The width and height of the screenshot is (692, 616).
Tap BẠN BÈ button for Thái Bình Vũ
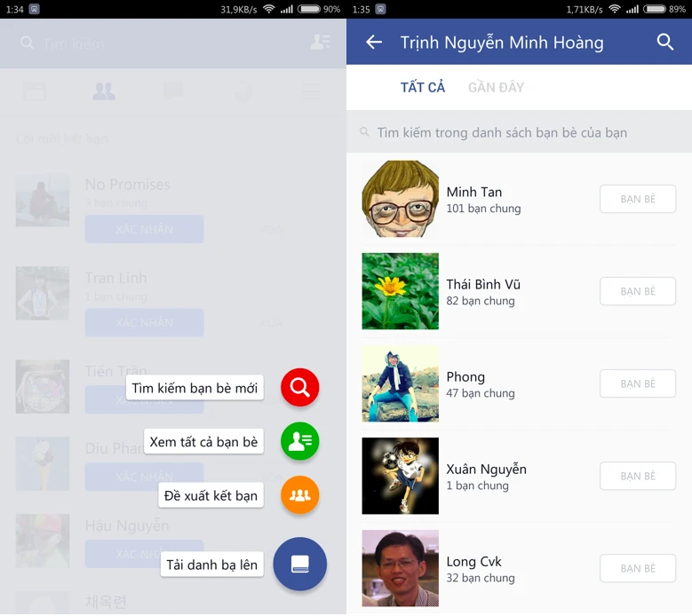(x=638, y=291)
